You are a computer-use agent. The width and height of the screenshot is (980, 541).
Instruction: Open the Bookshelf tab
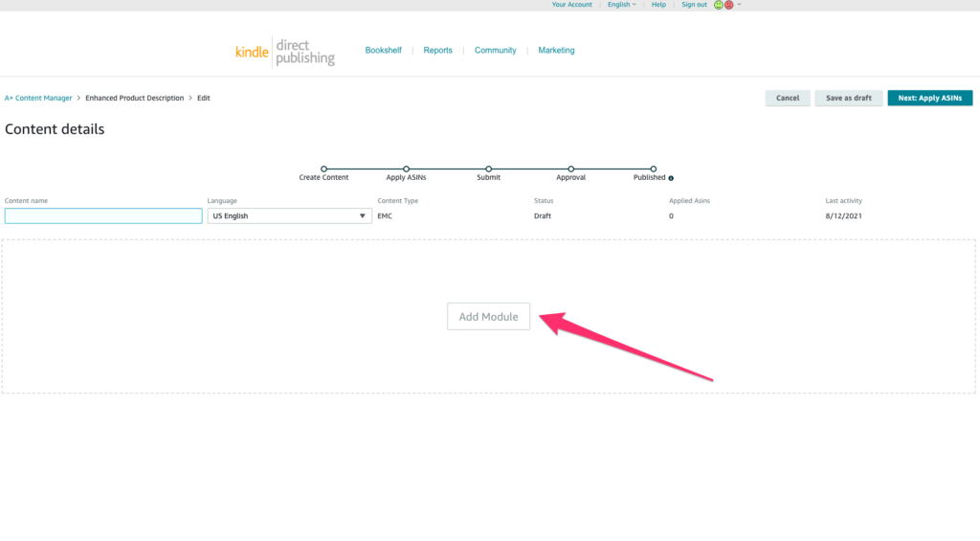pos(383,51)
